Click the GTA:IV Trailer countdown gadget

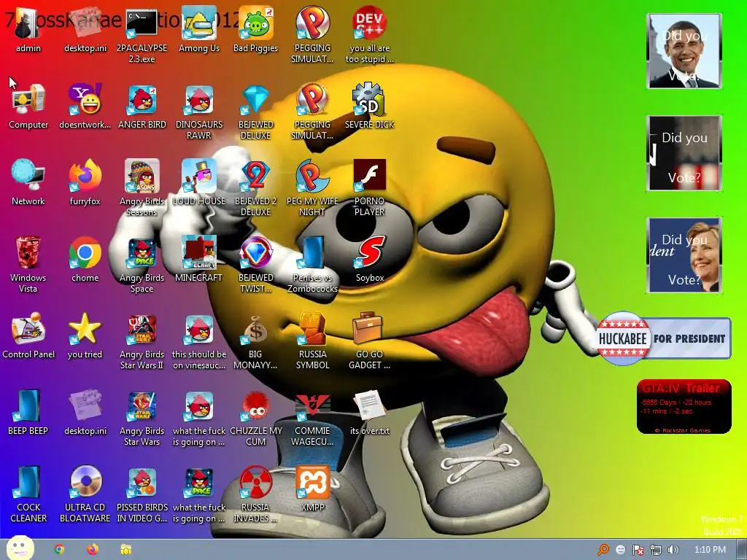[684, 406]
